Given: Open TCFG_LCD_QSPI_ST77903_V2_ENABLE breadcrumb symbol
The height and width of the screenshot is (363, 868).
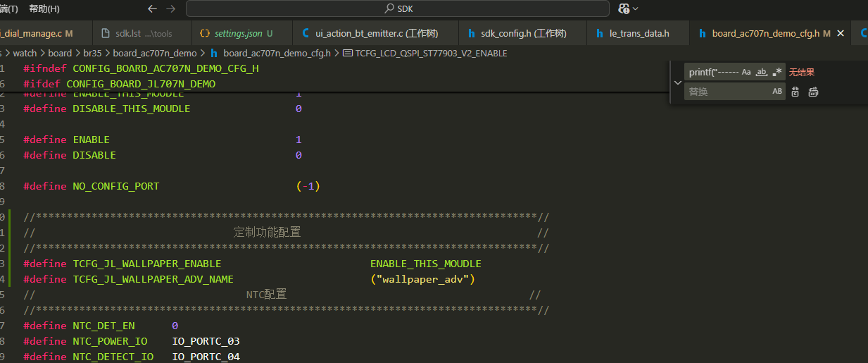Looking at the screenshot, I should coord(431,53).
